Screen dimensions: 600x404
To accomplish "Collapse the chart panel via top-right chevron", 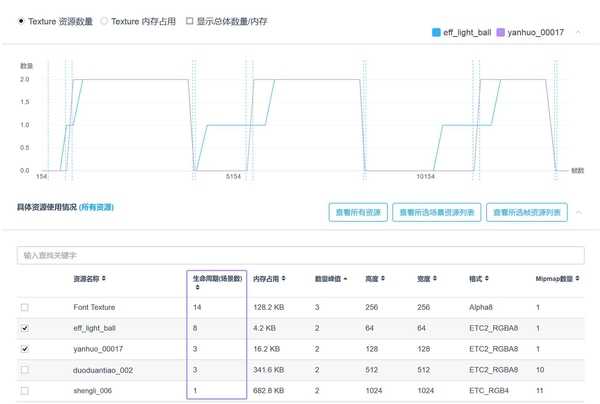I will pos(578,33).
